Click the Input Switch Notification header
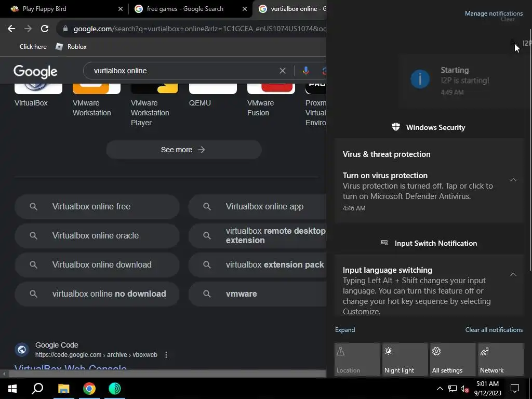This screenshot has width=532, height=399. (x=429, y=243)
